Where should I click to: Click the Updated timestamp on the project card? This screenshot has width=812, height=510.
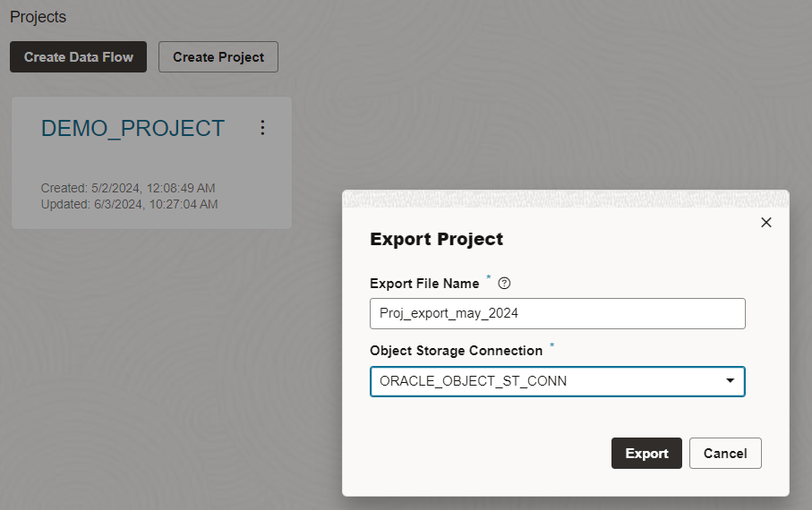click(129, 204)
